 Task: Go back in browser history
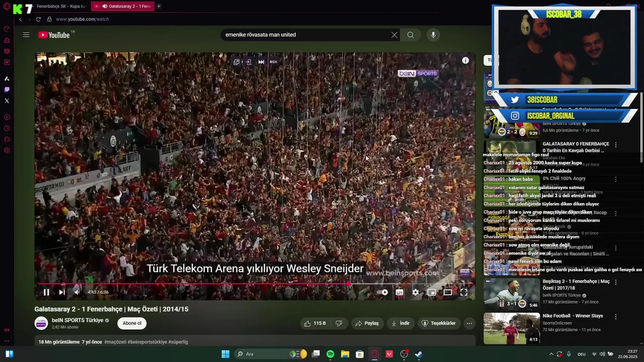tap(21, 19)
